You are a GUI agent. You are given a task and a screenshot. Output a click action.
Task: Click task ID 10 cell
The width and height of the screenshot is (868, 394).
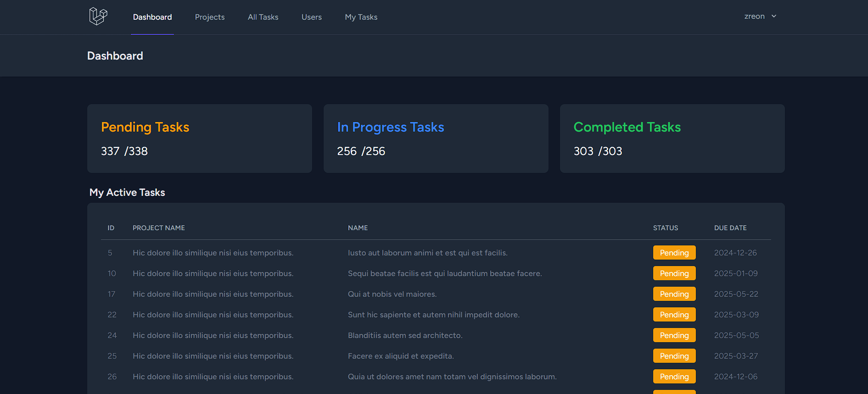[x=112, y=273]
